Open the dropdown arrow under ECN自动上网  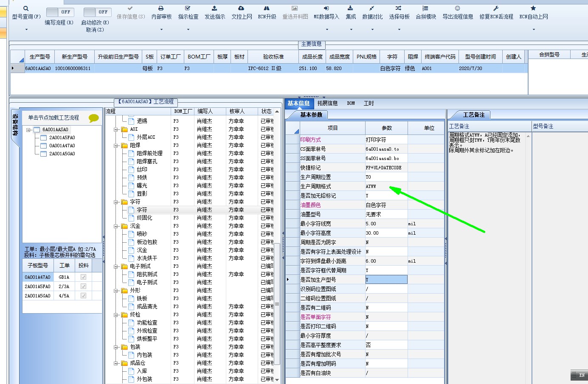[x=534, y=30]
